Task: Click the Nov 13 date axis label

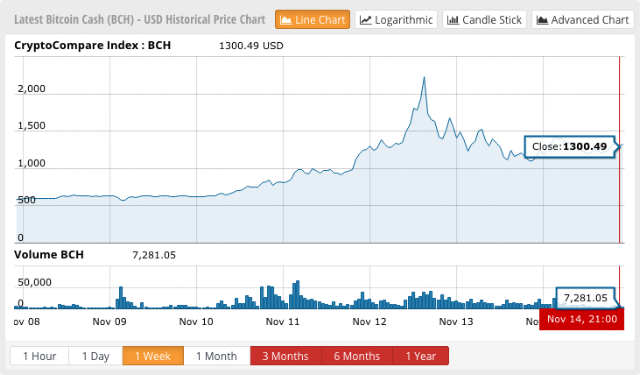Action: (456, 322)
